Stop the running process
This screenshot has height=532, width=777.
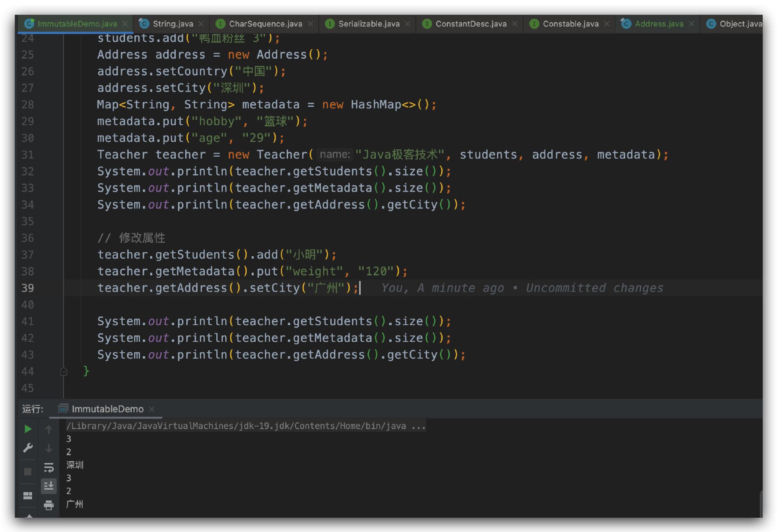(x=28, y=471)
